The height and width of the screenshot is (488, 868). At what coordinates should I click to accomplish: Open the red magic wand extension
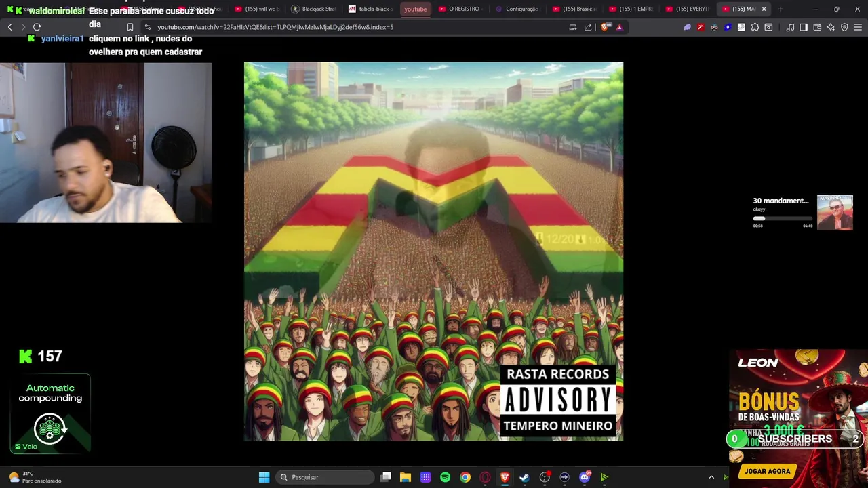(x=701, y=27)
